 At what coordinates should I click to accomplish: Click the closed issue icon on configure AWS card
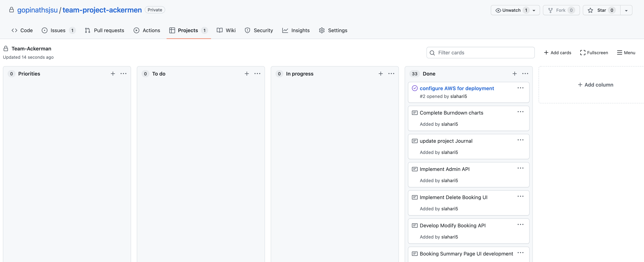(415, 88)
